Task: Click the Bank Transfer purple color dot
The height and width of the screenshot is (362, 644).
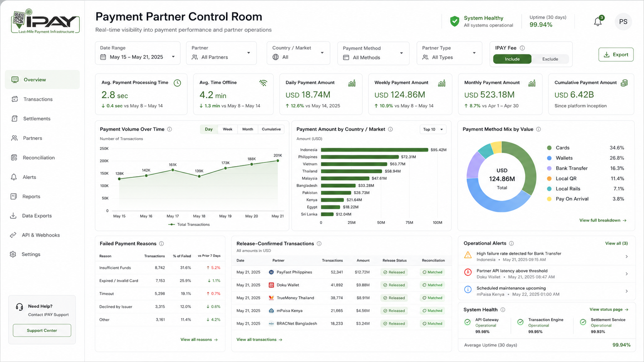Action: coord(549,168)
